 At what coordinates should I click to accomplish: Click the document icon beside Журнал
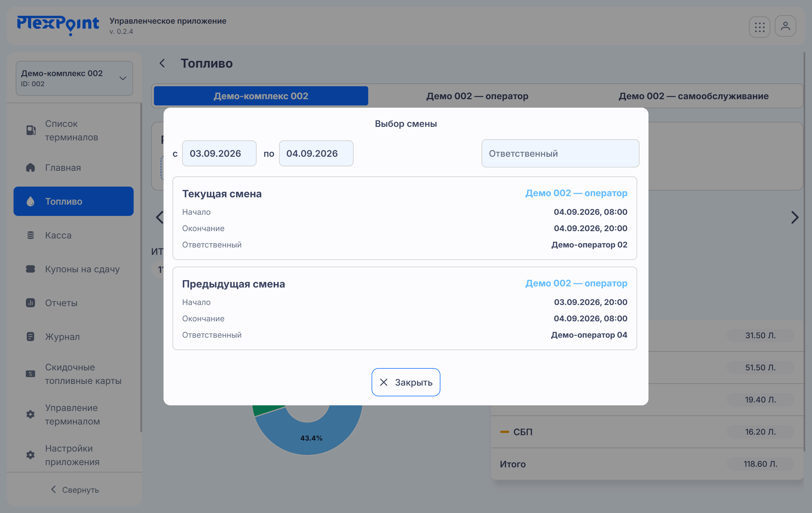click(30, 336)
